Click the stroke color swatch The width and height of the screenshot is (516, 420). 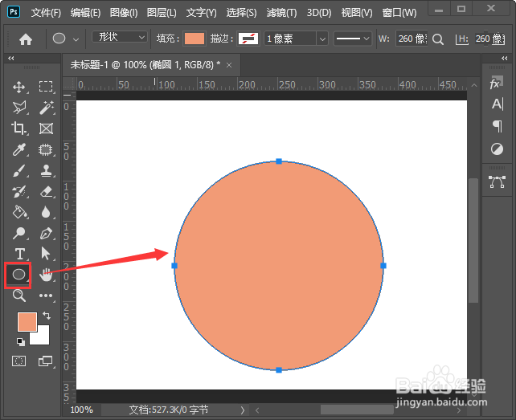(248, 39)
